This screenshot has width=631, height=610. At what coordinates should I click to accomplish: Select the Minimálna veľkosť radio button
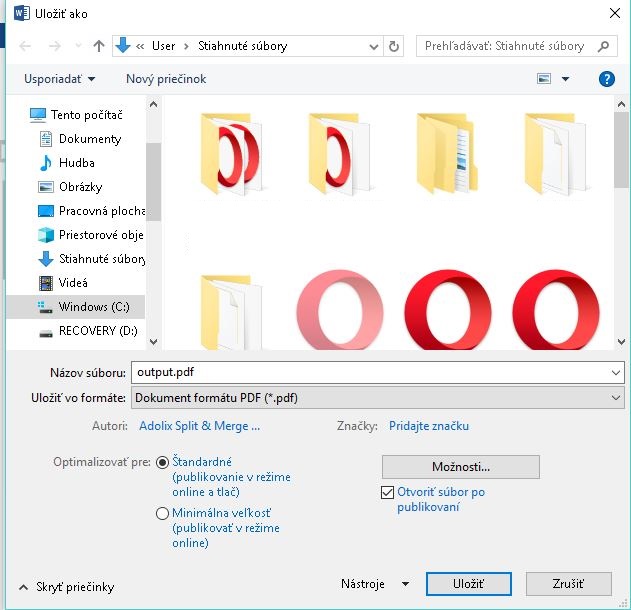pyautogui.click(x=163, y=513)
